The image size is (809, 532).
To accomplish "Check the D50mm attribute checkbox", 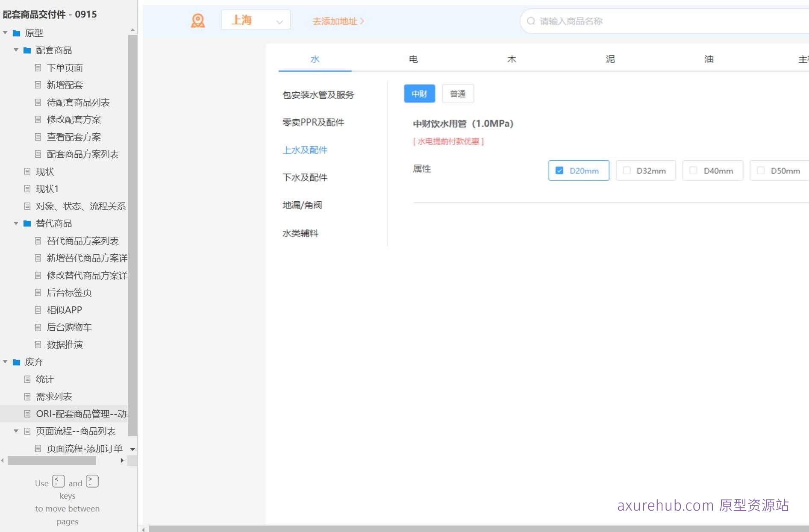I will [x=761, y=170].
